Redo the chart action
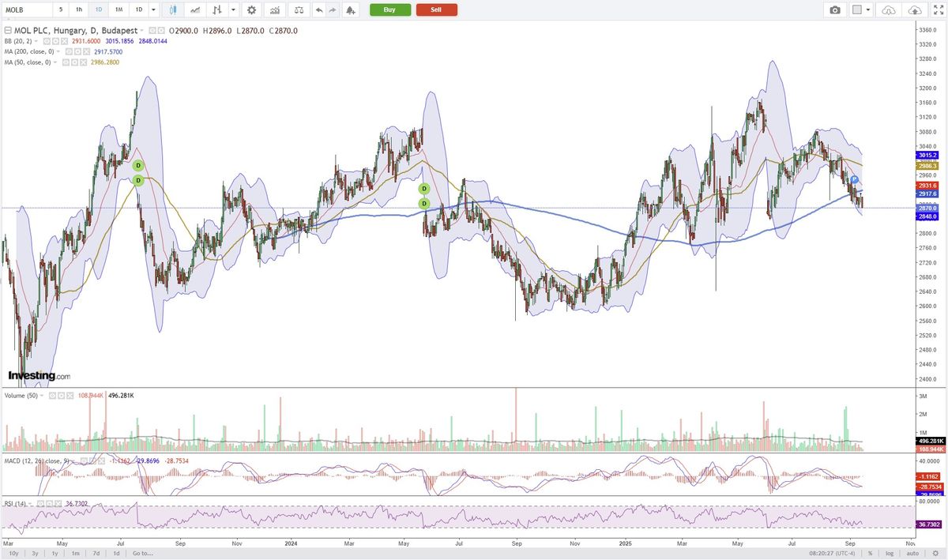This screenshot has height=560, width=948. click(x=332, y=9)
